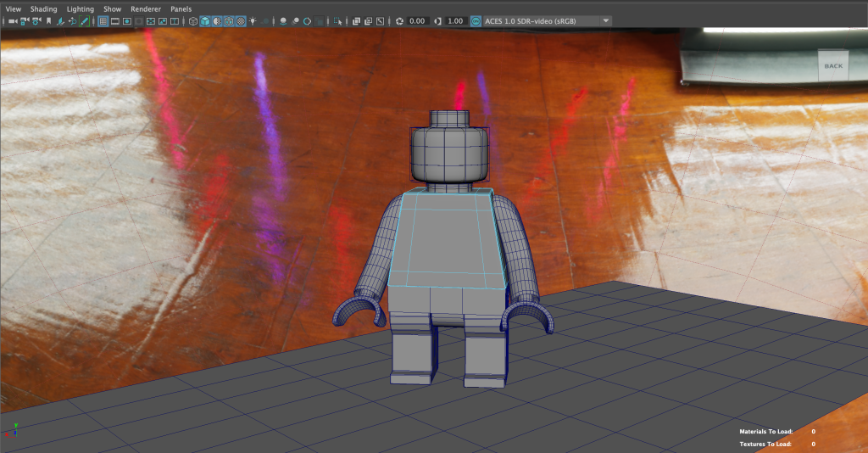Toggle the Depth of Field icon
This screenshot has width=868, height=453.
tap(319, 21)
